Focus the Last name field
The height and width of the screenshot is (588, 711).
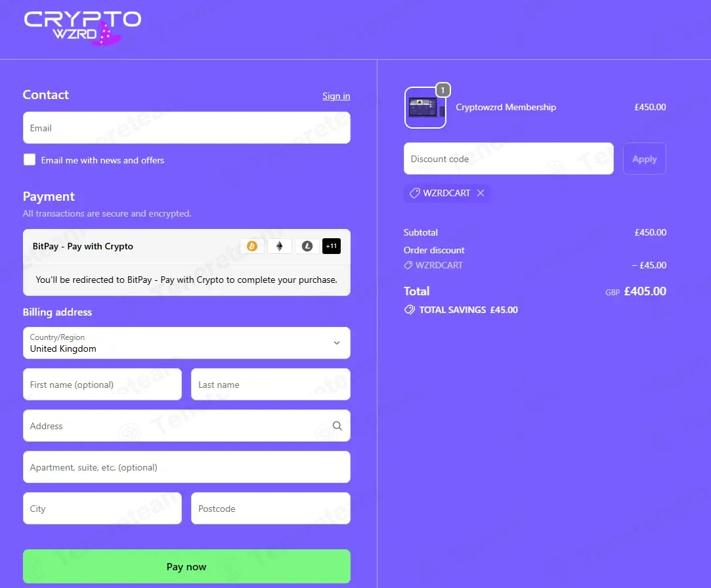[270, 385]
